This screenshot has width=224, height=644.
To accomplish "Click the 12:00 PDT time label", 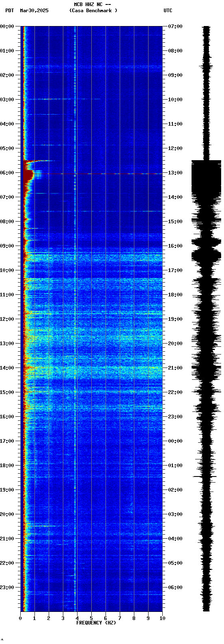I will click(x=7, y=319).
